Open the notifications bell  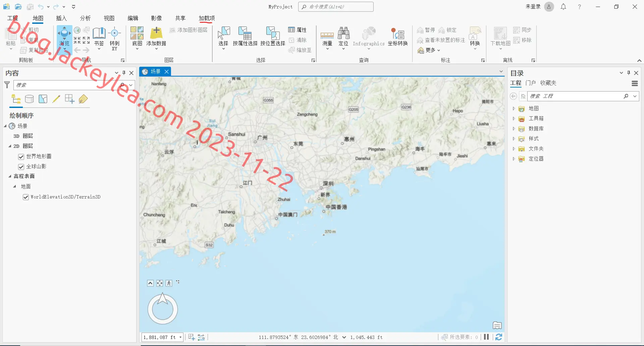563,7
